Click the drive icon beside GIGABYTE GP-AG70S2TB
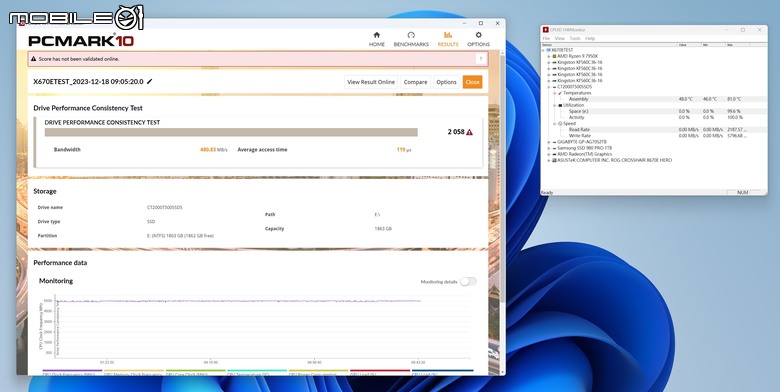The height and width of the screenshot is (392, 780). tap(554, 142)
